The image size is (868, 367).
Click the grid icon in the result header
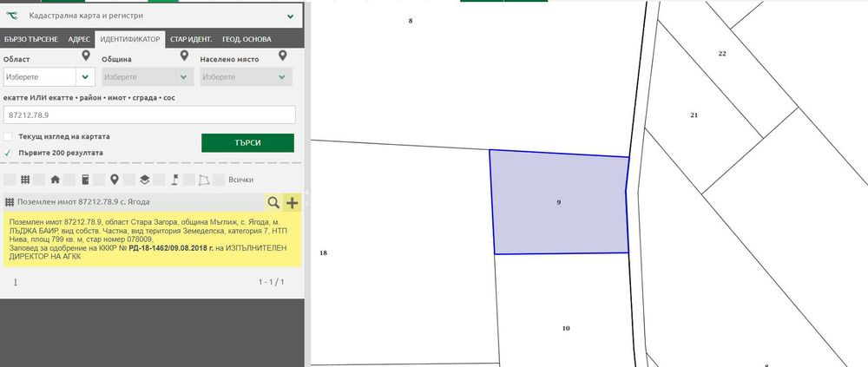(x=10, y=203)
